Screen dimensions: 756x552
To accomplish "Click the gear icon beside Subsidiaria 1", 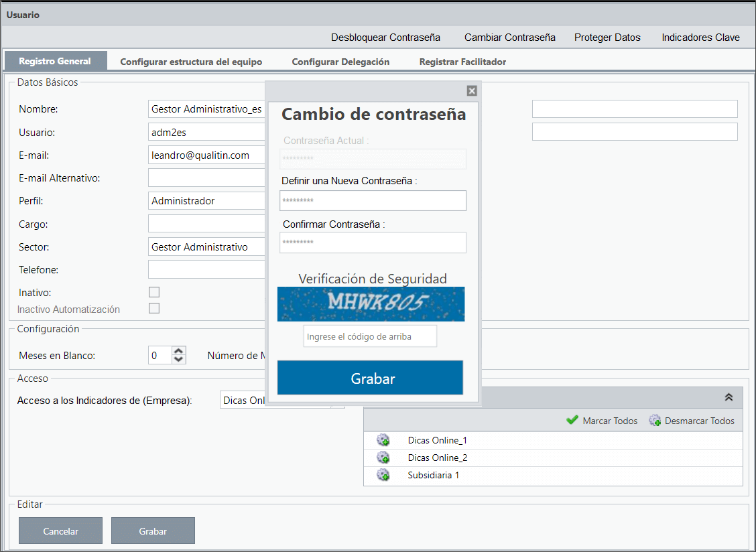I will point(383,475).
